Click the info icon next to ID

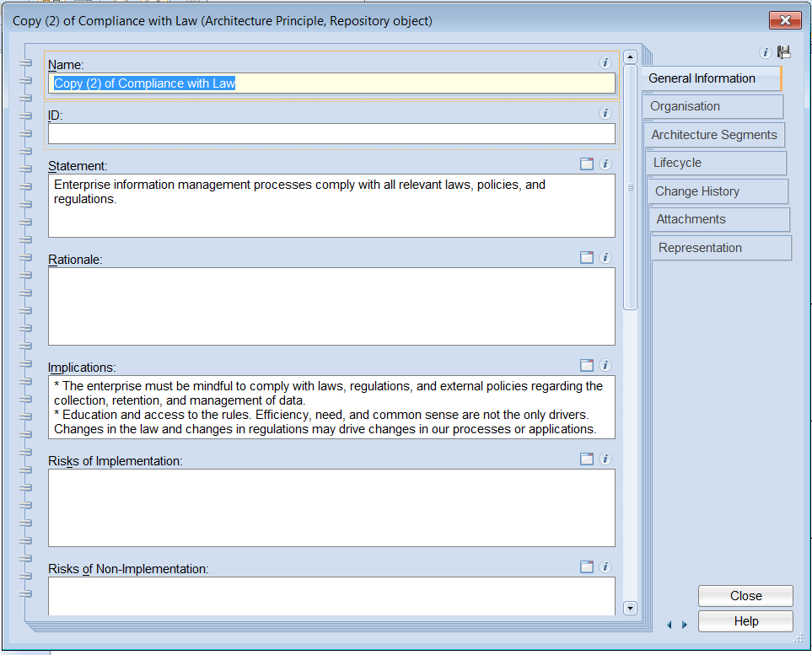[x=605, y=113]
